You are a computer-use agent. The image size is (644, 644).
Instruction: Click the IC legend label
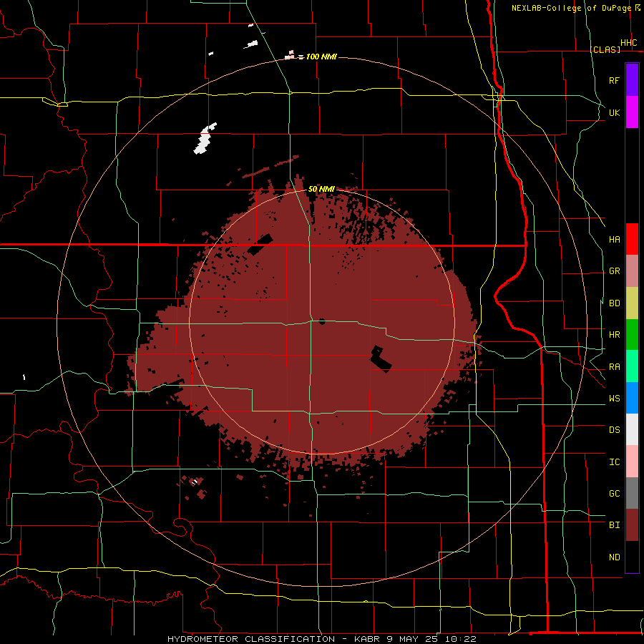614,462
